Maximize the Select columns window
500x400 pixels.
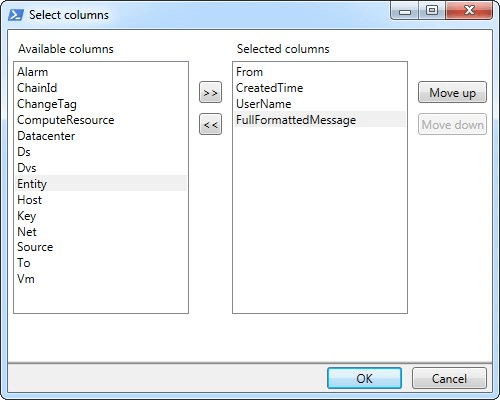[x=432, y=11]
